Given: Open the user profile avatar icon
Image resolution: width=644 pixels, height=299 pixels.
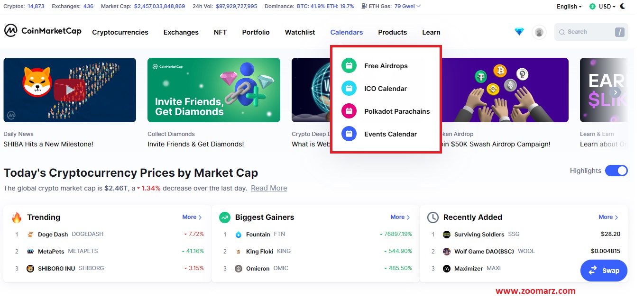Looking at the screenshot, I should 539,32.
